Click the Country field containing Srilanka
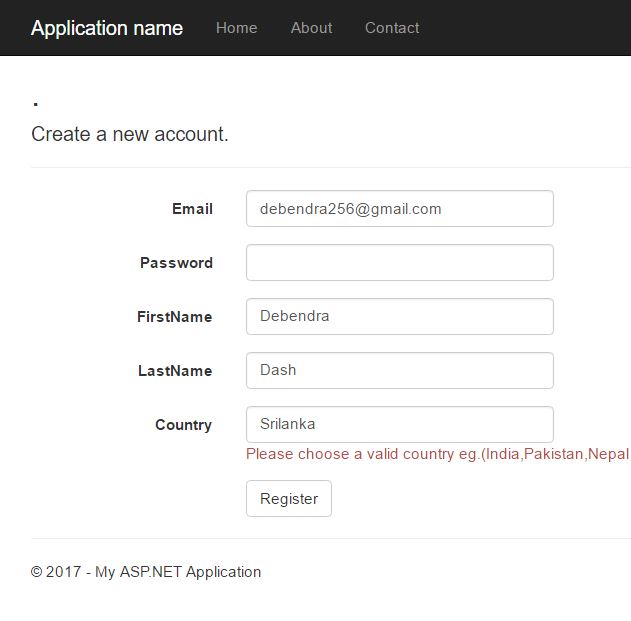Screen dimensions: 631x621 (399, 425)
